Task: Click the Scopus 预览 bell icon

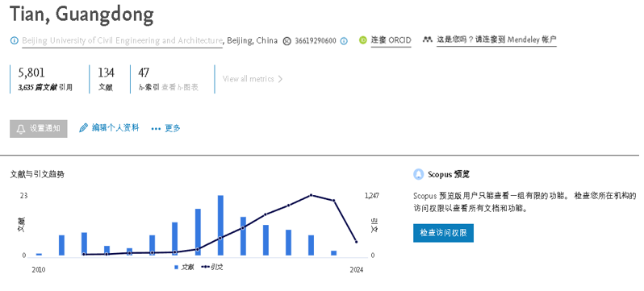Action: click(x=419, y=174)
